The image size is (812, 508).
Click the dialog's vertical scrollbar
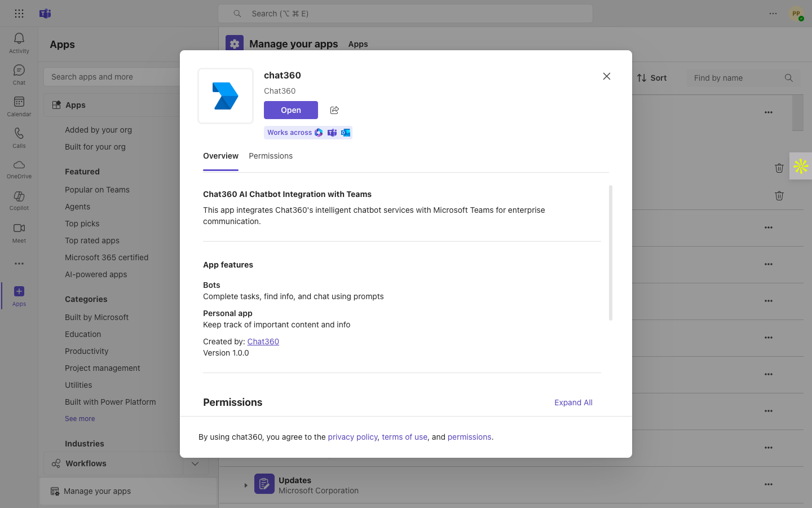[611, 253]
